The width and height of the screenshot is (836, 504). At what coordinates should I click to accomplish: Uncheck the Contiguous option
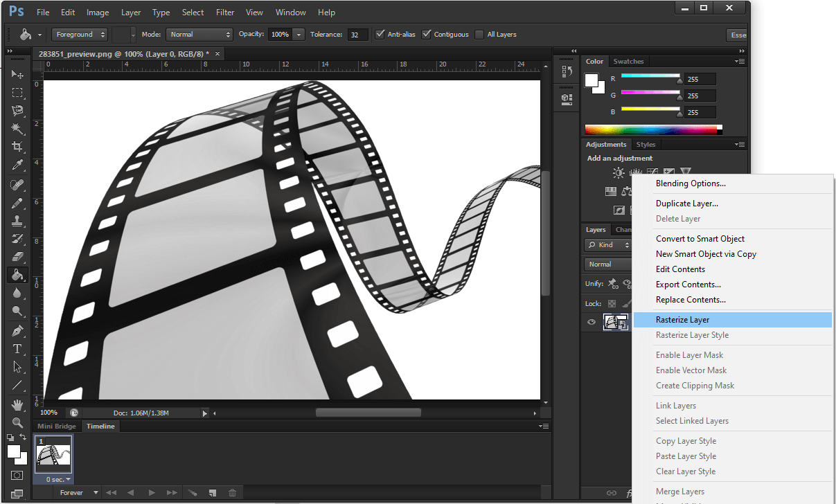coord(426,34)
